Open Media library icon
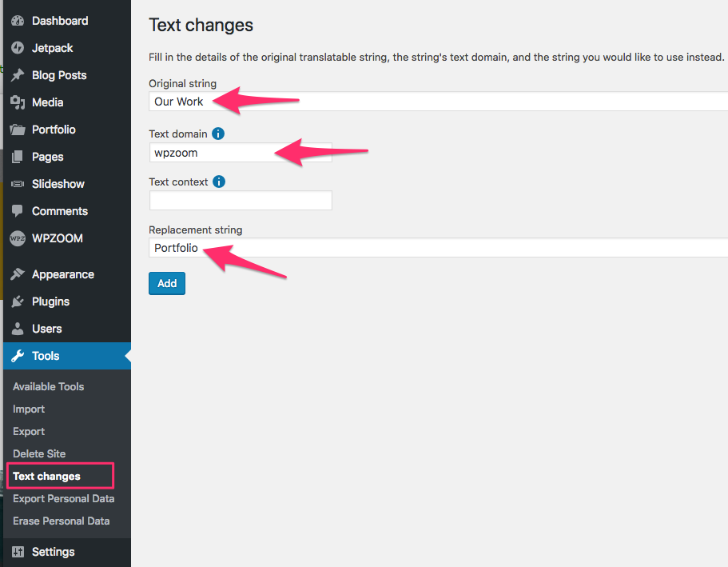 (18, 102)
